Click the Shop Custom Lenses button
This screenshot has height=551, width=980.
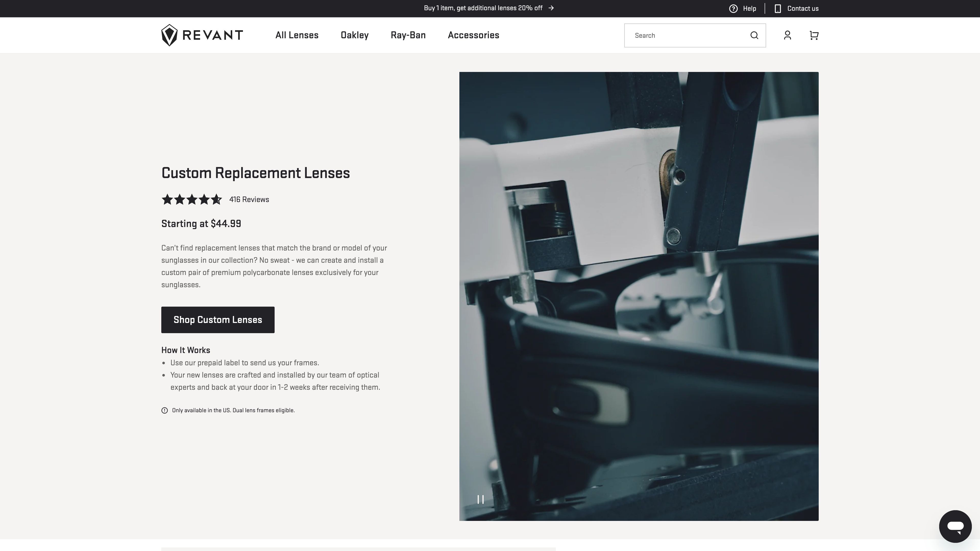point(218,319)
